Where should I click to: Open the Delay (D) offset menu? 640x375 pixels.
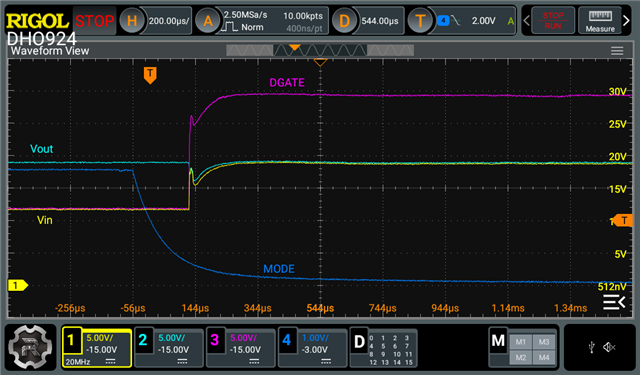click(x=344, y=20)
